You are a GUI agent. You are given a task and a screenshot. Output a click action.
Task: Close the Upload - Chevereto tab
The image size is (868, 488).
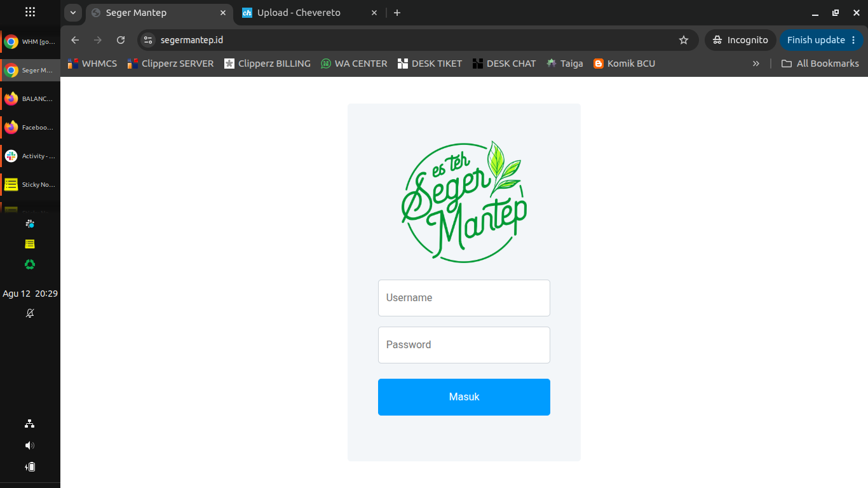374,13
